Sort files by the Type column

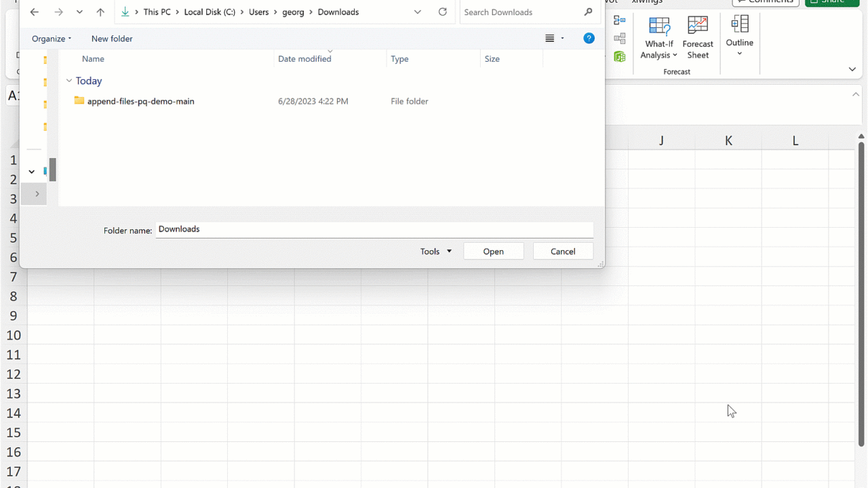coord(399,59)
